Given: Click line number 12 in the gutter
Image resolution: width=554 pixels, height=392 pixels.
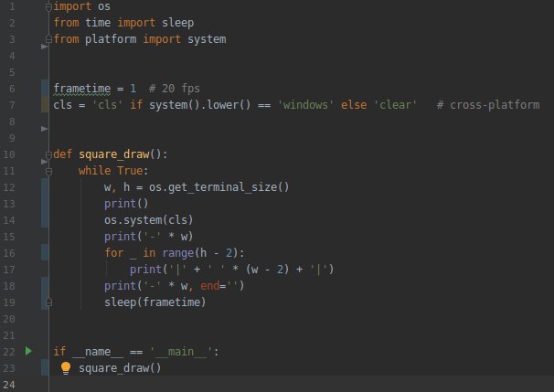Looking at the screenshot, I should tap(9, 187).
